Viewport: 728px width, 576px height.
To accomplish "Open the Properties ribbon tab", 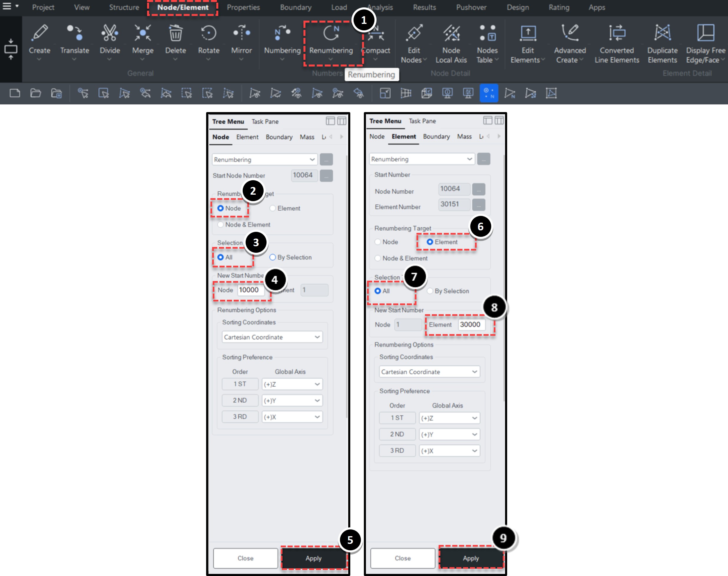I will click(x=243, y=7).
